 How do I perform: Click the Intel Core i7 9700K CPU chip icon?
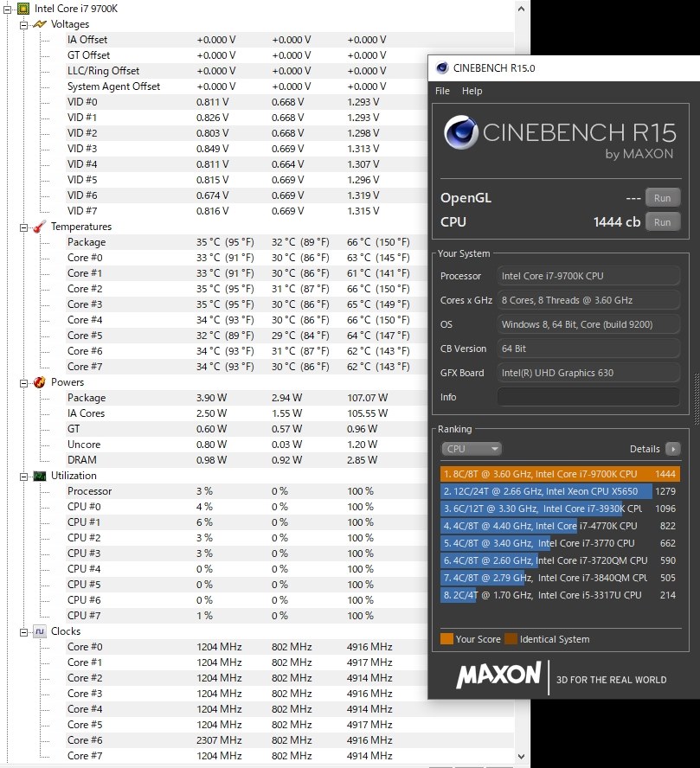click(23, 9)
